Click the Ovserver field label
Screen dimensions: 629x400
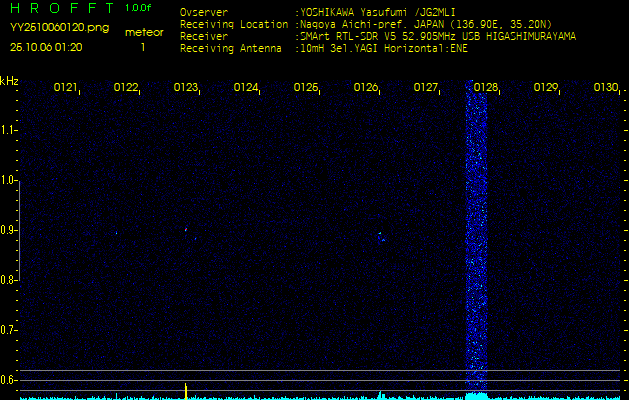204,12
